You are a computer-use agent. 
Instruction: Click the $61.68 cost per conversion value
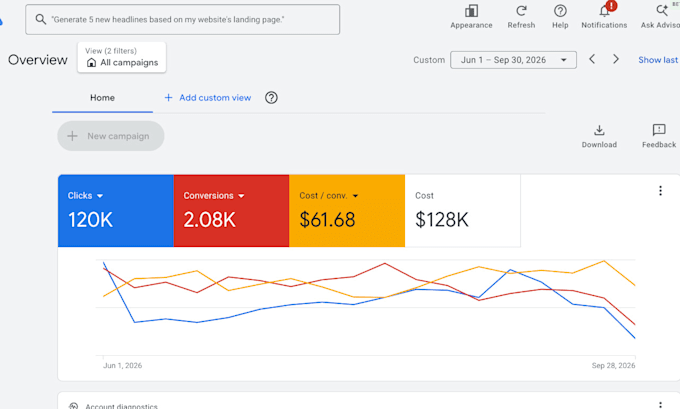tap(327, 219)
